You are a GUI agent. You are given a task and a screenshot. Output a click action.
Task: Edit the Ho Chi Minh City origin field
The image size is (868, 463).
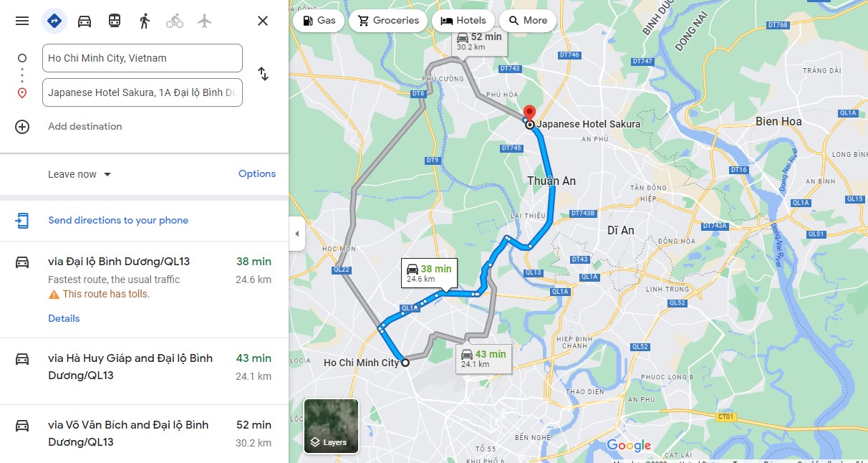[143, 58]
